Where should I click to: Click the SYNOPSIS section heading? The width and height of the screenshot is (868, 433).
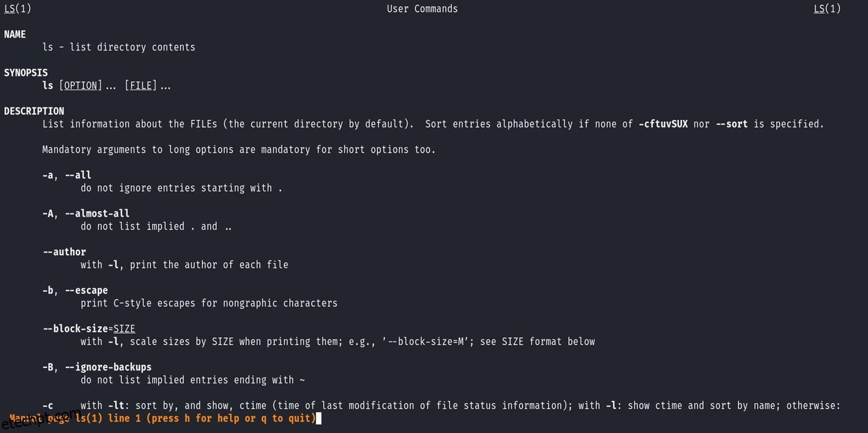pyautogui.click(x=25, y=73)
